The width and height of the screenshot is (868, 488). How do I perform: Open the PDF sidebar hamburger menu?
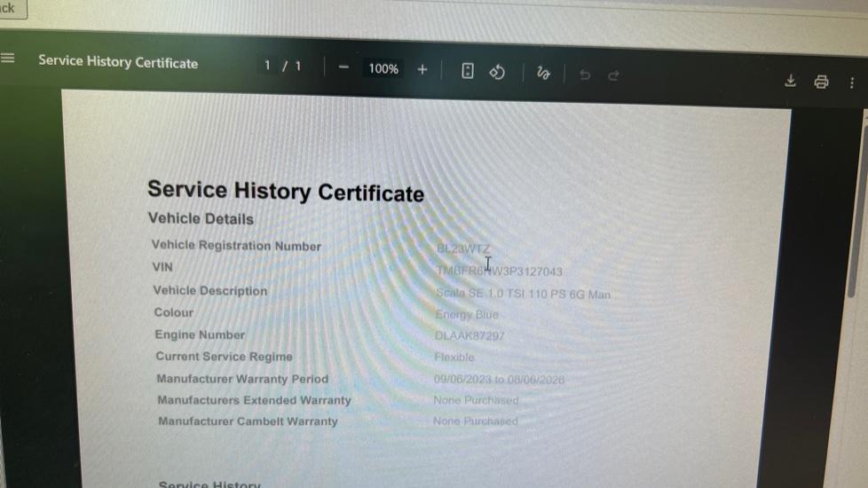pos(8,59)
